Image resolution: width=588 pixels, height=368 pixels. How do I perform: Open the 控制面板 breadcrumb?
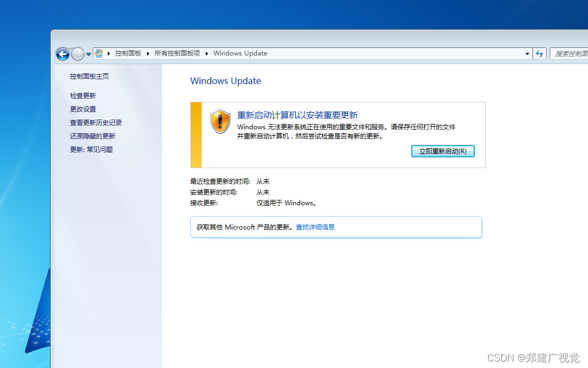[128, 53]
